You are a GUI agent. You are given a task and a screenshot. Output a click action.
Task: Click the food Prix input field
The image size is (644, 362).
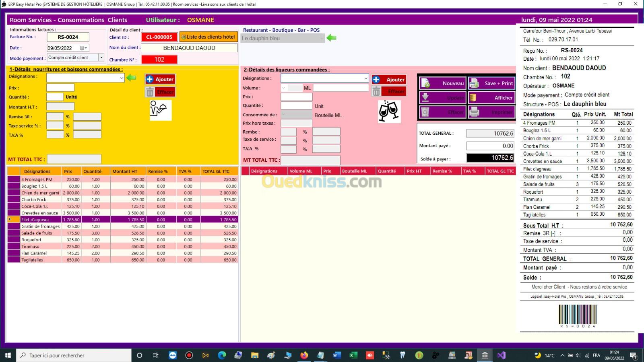click(60, 88)
